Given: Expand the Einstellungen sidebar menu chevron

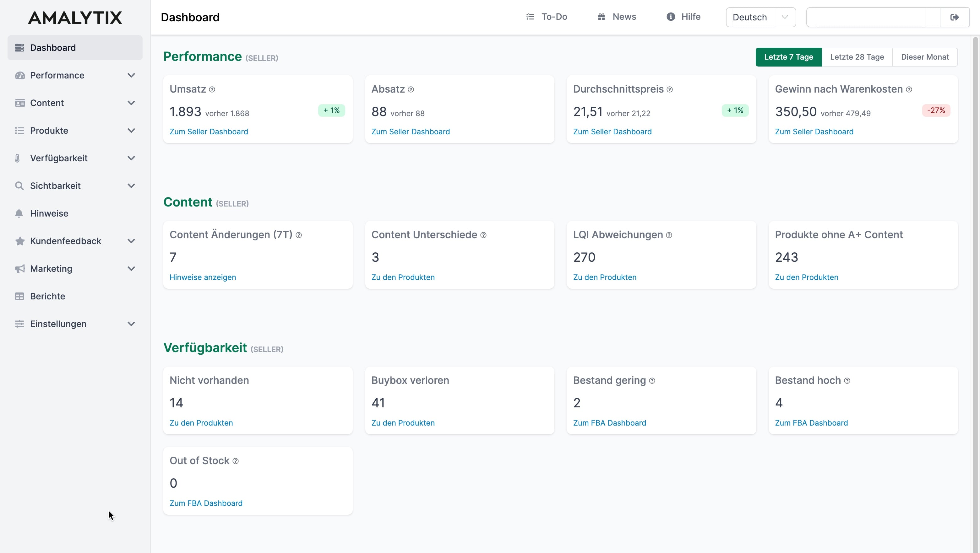Looking at the screenshot, I should click(x=131, y=324).
